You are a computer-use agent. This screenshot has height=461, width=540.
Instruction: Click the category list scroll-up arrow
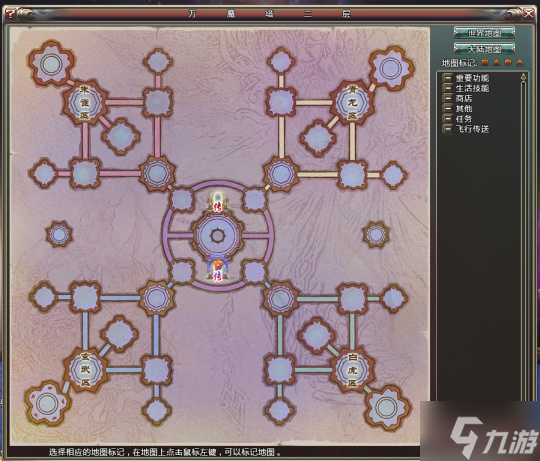(523, 76)
